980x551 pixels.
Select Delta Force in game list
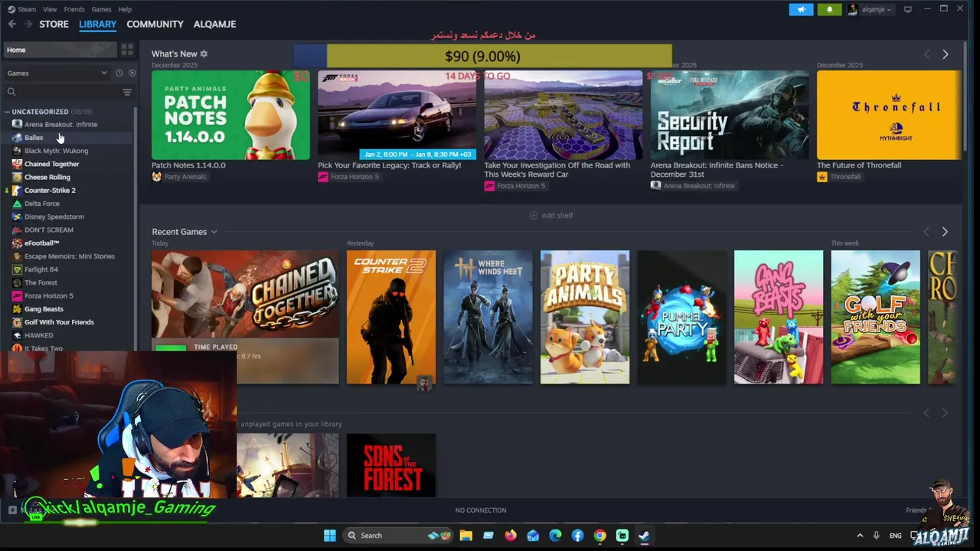pos(41,204)
